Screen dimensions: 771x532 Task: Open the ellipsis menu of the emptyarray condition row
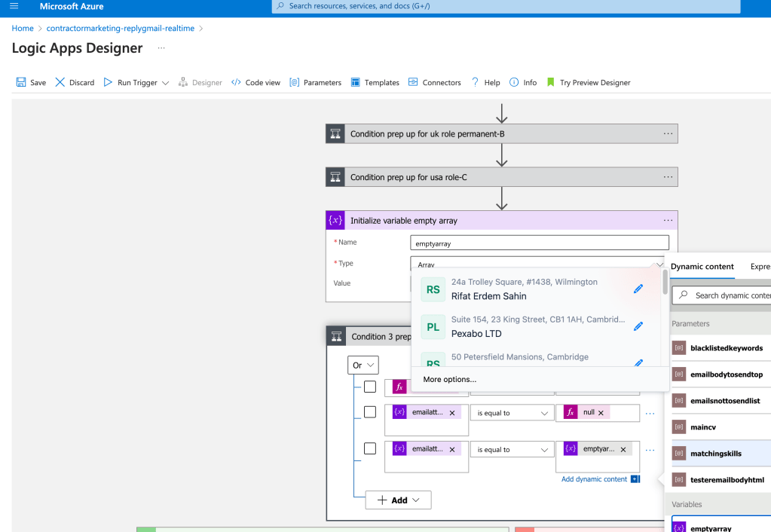click(650, 450)
